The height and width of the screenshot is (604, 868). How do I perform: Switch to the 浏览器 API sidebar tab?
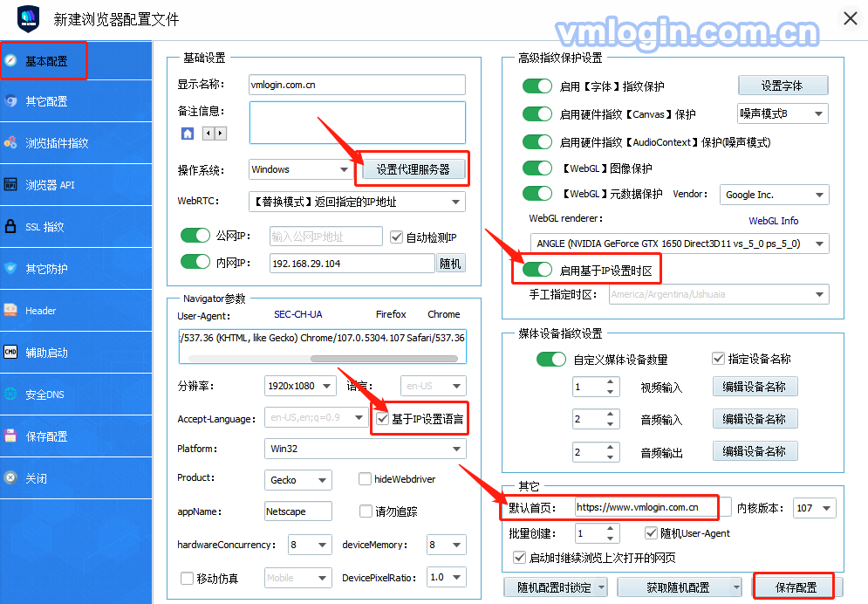76,184
